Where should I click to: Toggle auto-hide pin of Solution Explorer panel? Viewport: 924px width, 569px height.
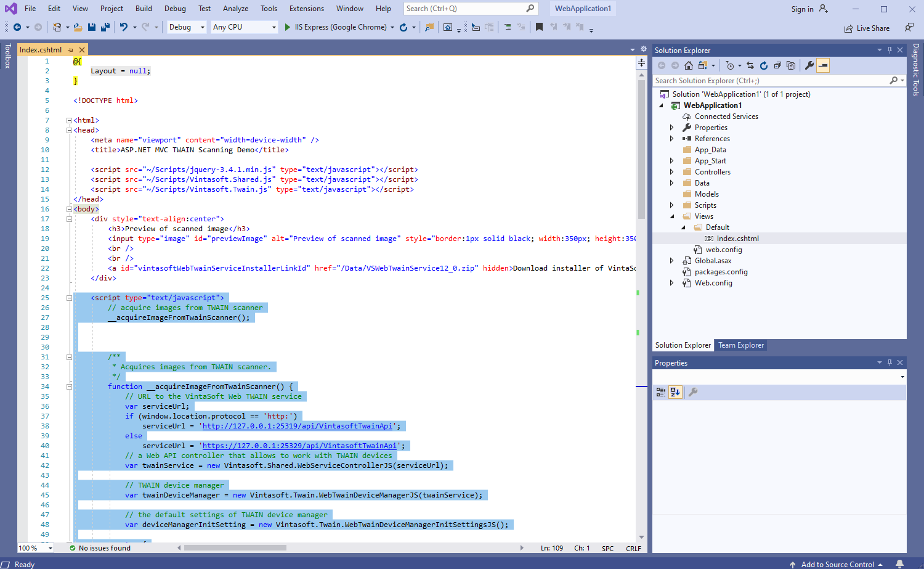[890, 50]
